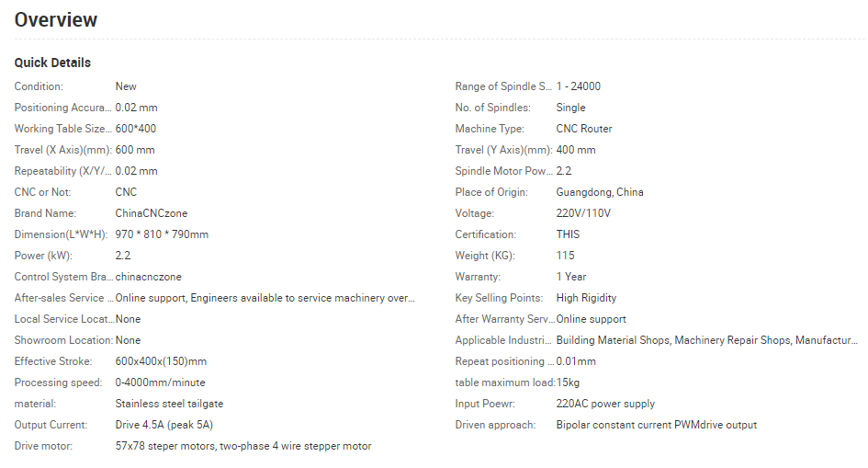Click the truncated After-sales Service value text

(265, 298)
